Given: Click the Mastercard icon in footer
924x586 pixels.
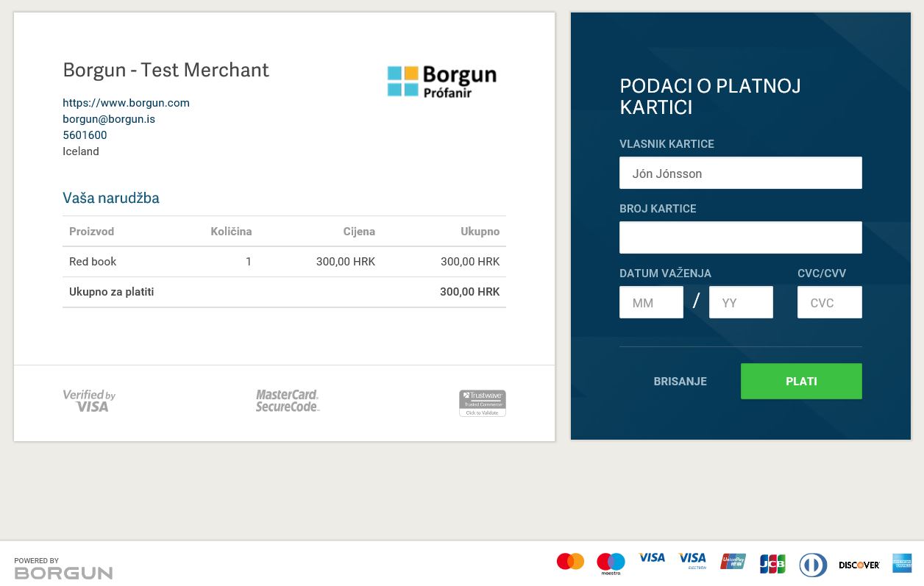Looking at the screenshot, I should [x=570, y=560].
